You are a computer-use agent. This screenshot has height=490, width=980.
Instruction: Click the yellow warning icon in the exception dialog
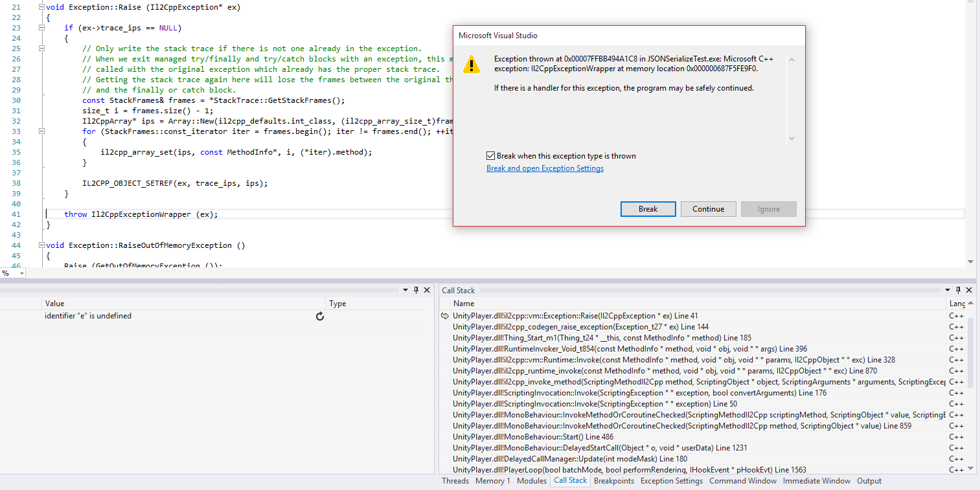click(472, 64)
